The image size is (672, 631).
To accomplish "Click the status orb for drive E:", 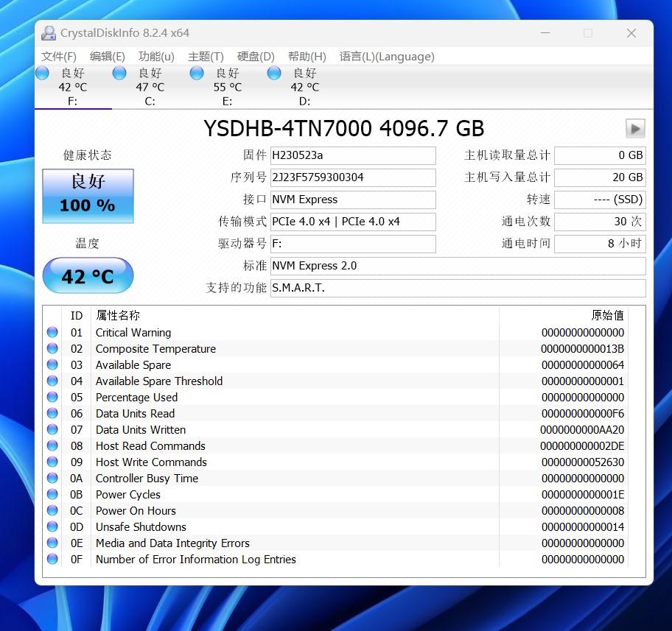I will (x=197, y=73).
